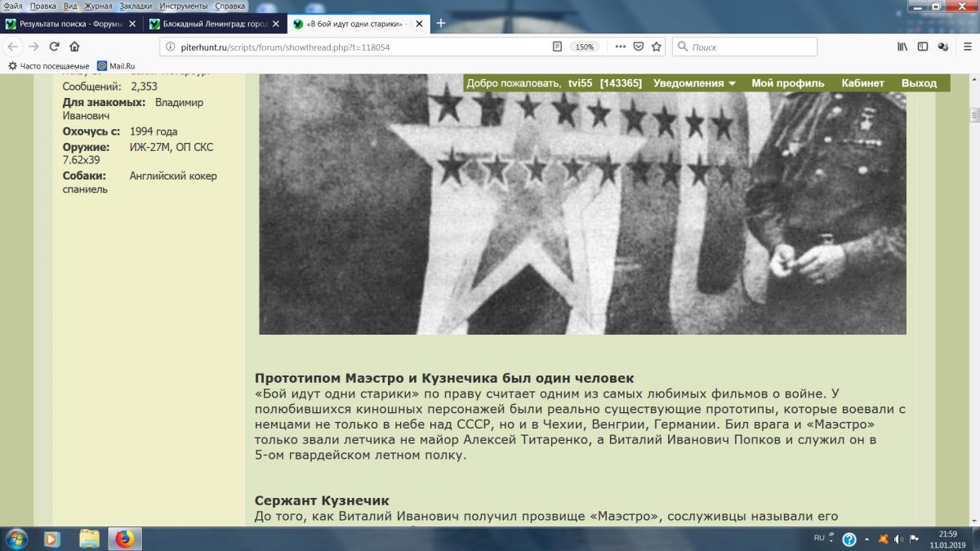Go back to the previous page
Image resolution: width=980 pixels, height=551 pixels.
click(13, 47)
